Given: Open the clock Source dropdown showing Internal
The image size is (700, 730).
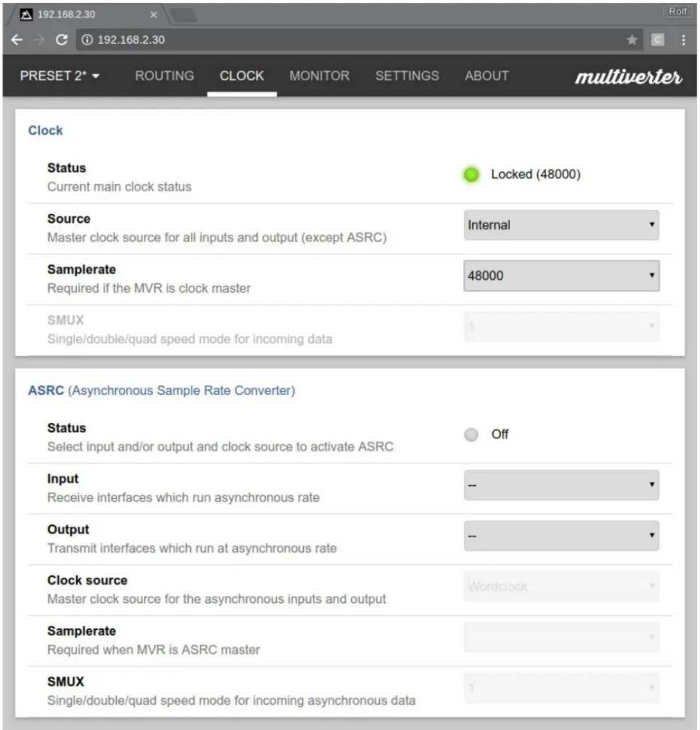Looking at the screenshot, I should pos(561,225).
